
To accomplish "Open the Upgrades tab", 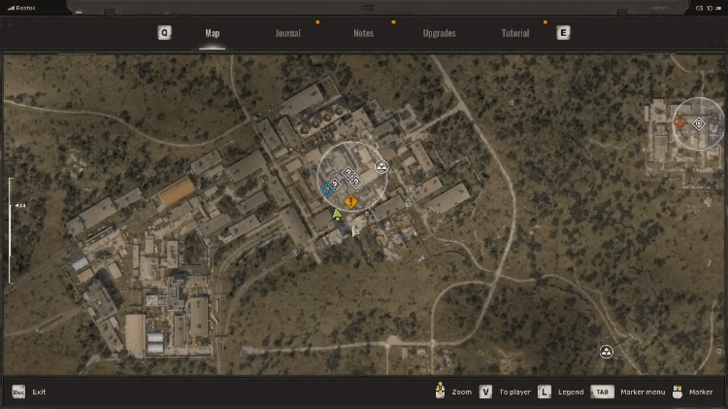I will click(439, 33).
